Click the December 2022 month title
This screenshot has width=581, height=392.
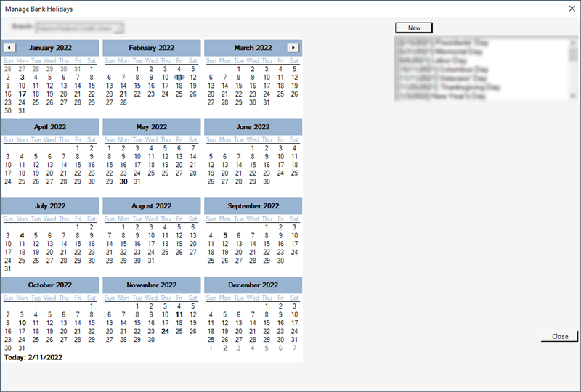253,285
